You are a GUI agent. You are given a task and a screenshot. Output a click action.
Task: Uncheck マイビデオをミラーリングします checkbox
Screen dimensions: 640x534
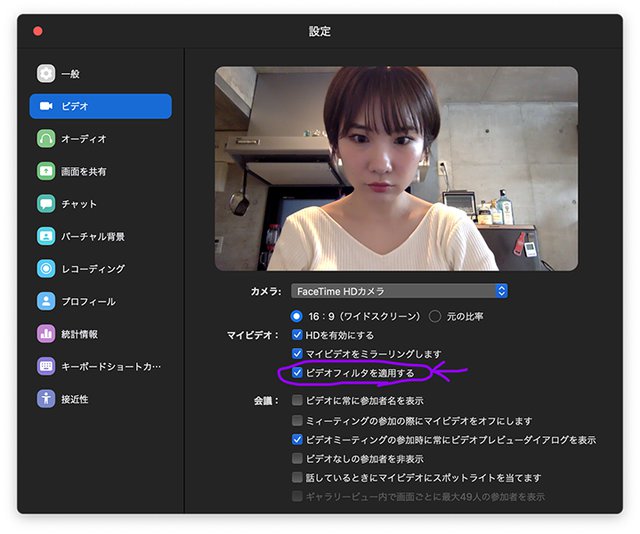tap(297, 354)
